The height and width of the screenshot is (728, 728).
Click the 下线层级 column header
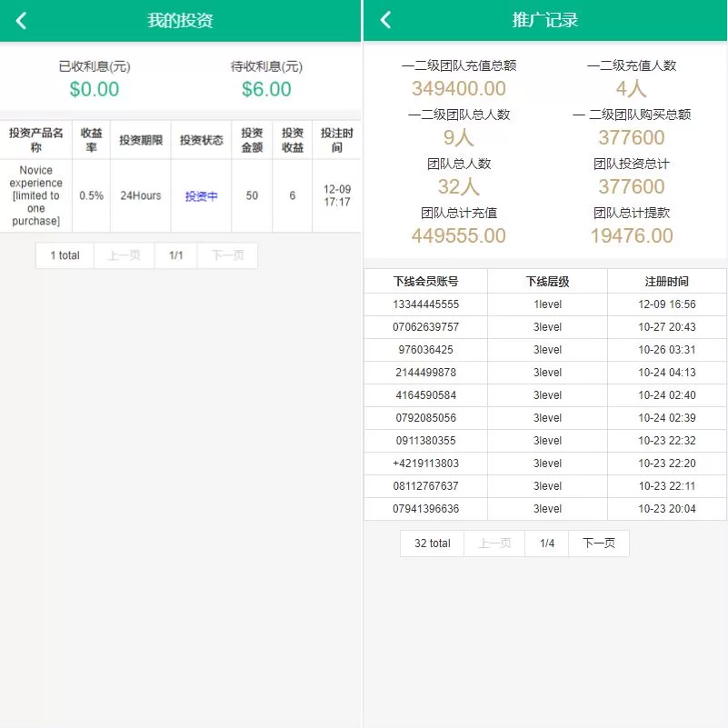click(x=547, y=282)
